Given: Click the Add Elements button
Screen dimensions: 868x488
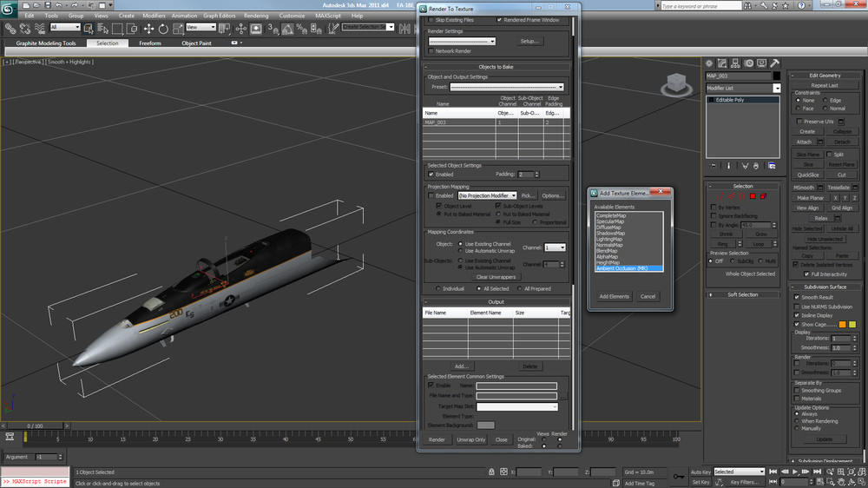Looking at the screenshot, I should [x=614, y=296].
